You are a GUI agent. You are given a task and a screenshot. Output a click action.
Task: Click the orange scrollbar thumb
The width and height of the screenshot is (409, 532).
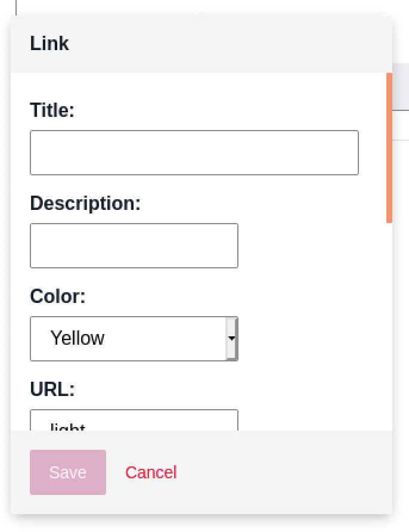[x=389, y=148]
